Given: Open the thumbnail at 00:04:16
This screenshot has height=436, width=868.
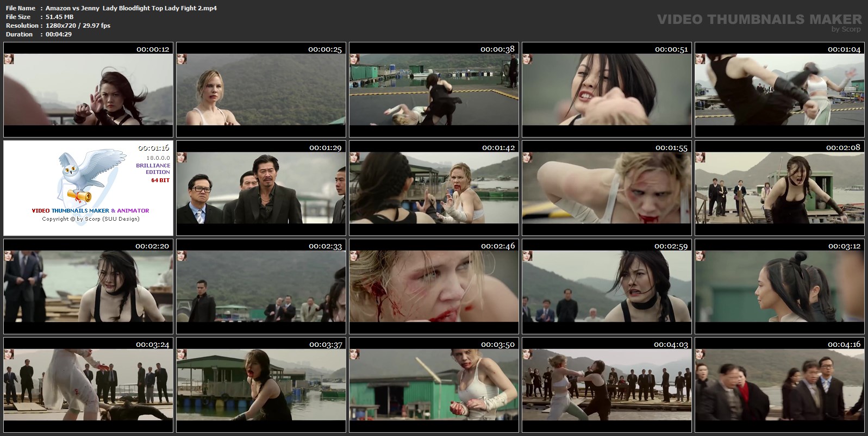Looking at the screenshot, I should [779, 385].
